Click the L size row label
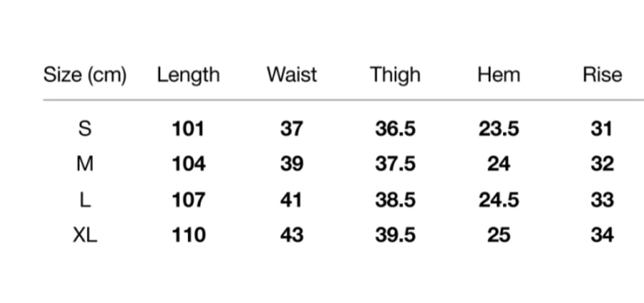644x303 pixels. coord(84,200)
